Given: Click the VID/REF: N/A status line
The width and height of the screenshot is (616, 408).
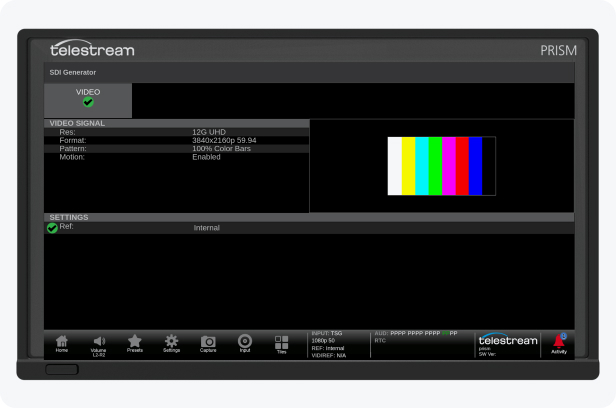Looking at the screenshot, I should 328,355.
